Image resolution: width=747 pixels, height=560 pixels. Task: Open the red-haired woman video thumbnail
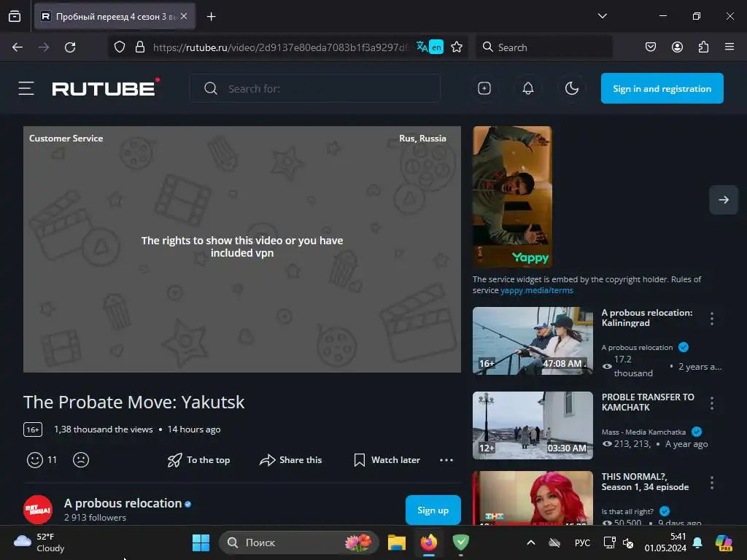pyautogui.click(x=533, y=498)
